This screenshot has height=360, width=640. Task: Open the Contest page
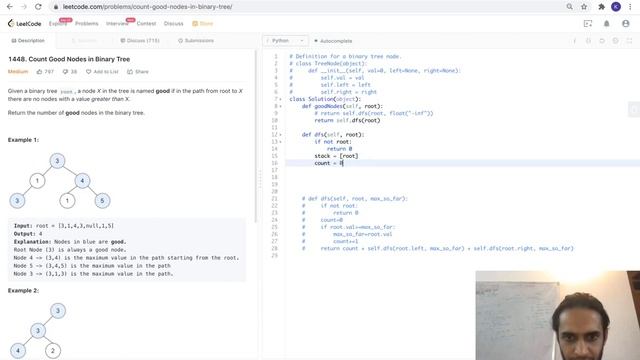146,24
